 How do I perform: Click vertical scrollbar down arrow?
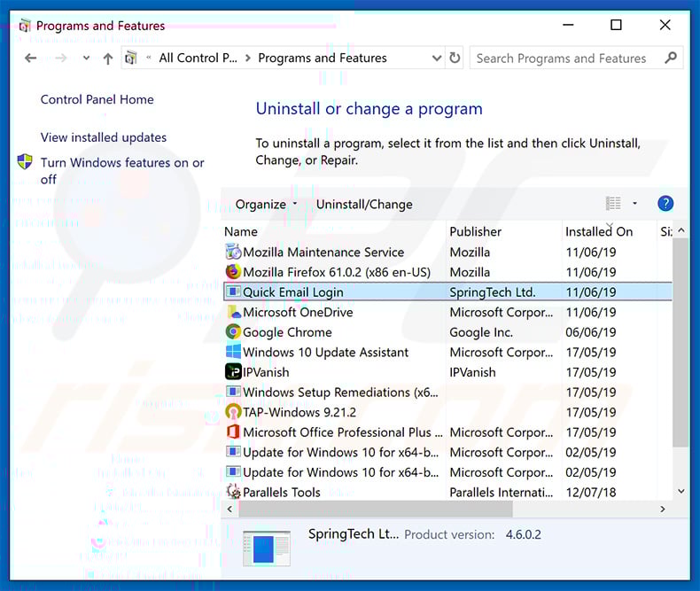pyautogui.click(x=681, y=492)
